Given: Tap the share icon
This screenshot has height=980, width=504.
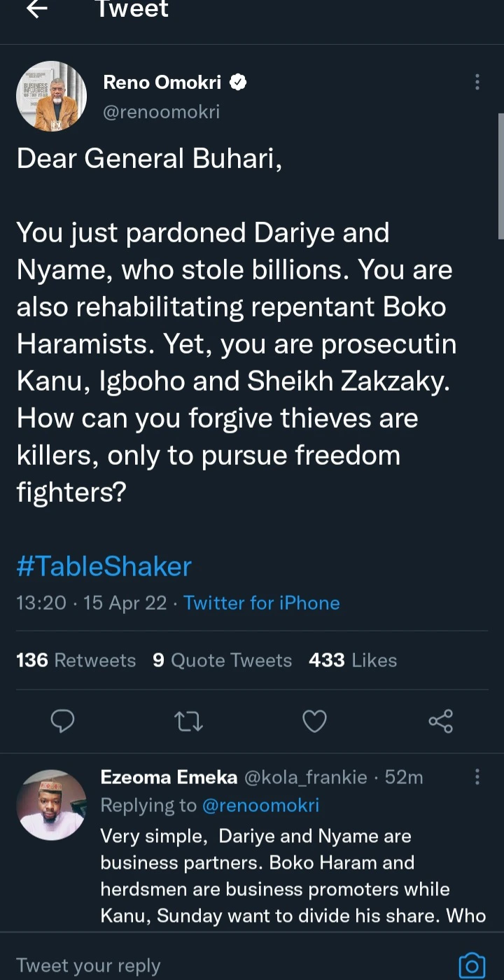Looking at the screenshot, I should tap(440, 721).
